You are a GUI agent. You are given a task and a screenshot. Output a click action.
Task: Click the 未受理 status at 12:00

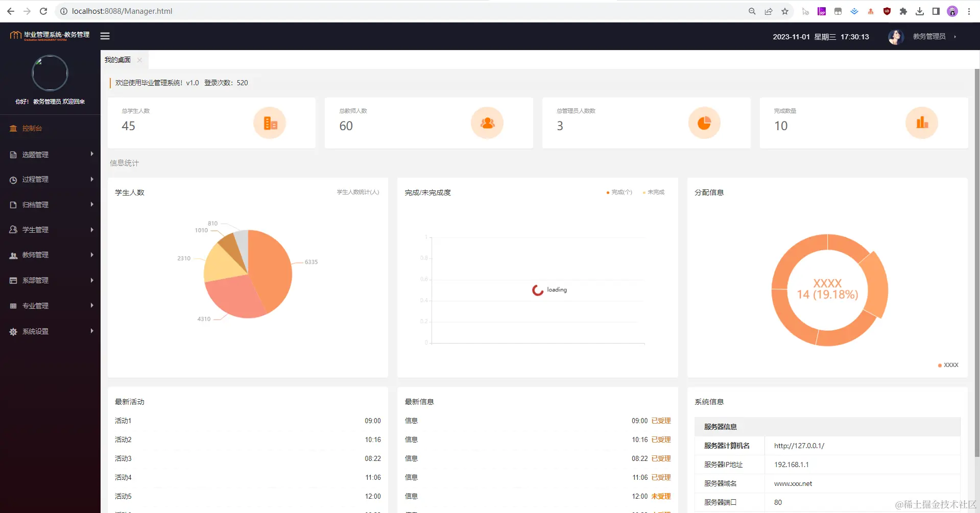pos(661,496)
